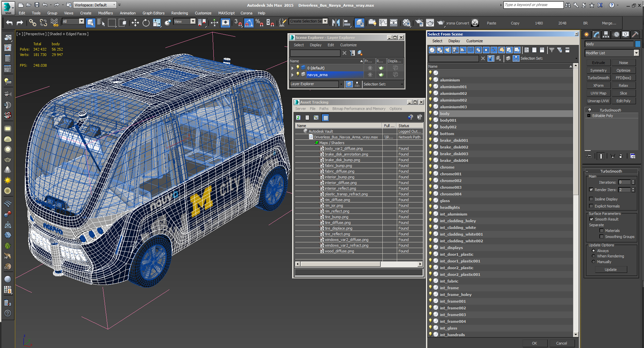Open Display menu in Select From Scene
This screenshot has height=348, width=644.
[454, 41]
